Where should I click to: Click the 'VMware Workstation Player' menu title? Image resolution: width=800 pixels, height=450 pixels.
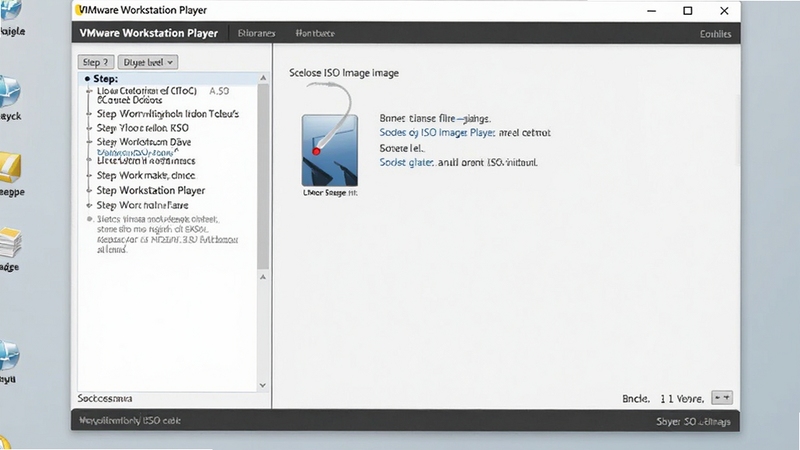point(148,33)
